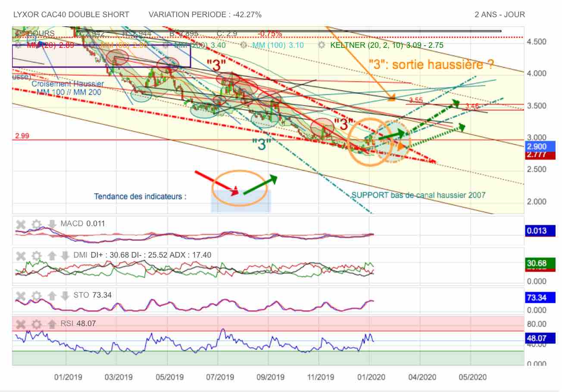Viewport: 562px width, 392px height.
Task: Click the MACD 0.011 label
Action: tap(83, 224)
